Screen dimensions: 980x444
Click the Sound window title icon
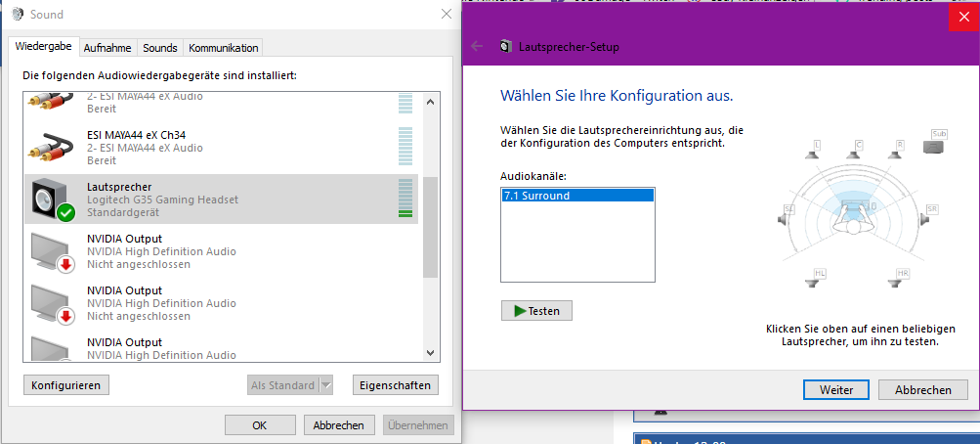click(19, 14)
